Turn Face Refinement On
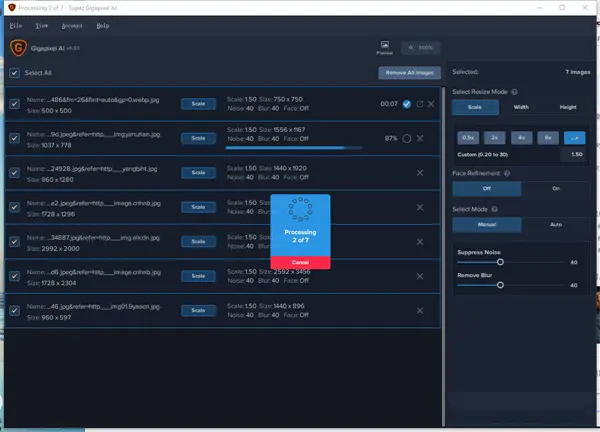Screen dimensions: 600x432 (x=556, y=189)
